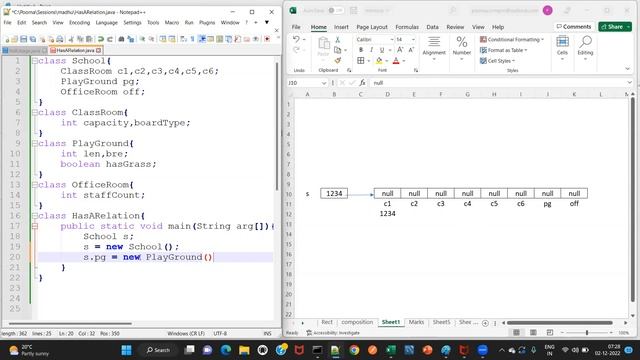Click Increase Font Size icon in Excel
640x360 pixels.
coord(400,50)
